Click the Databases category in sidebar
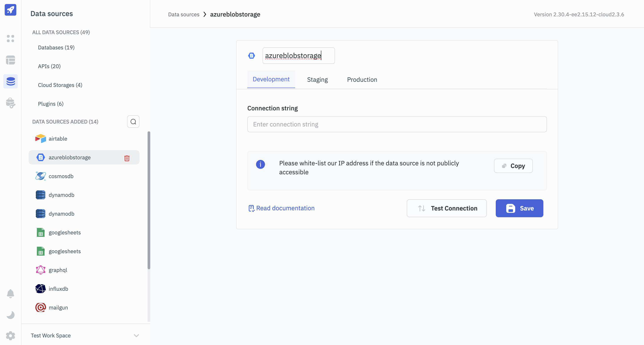The image size is (644, 345). [x=56, y=48]
